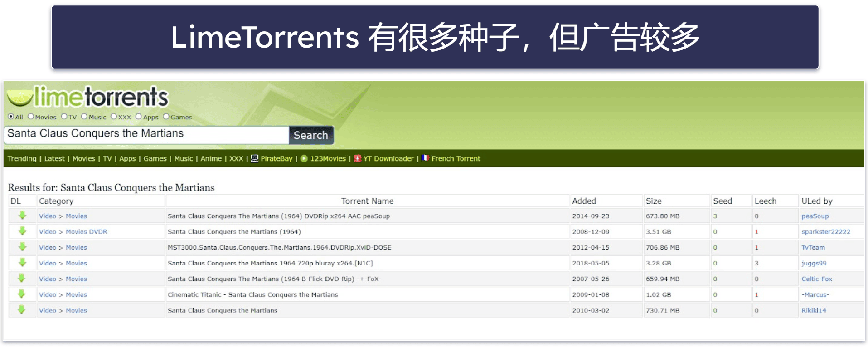Select the Movies search filter radio
The width and height of the screenshot is (868, 348).
tap(31, 117)
